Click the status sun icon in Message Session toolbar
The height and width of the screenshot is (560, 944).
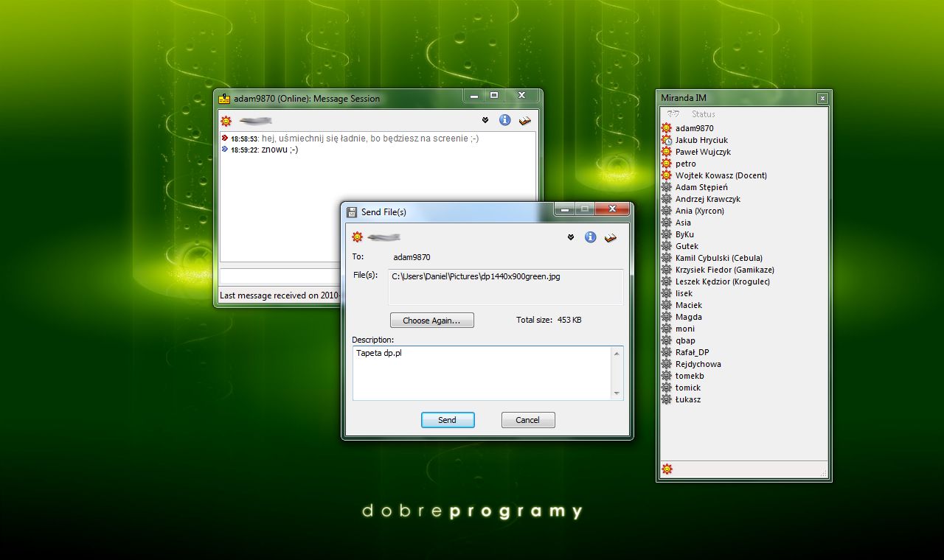tap(226, 121)
